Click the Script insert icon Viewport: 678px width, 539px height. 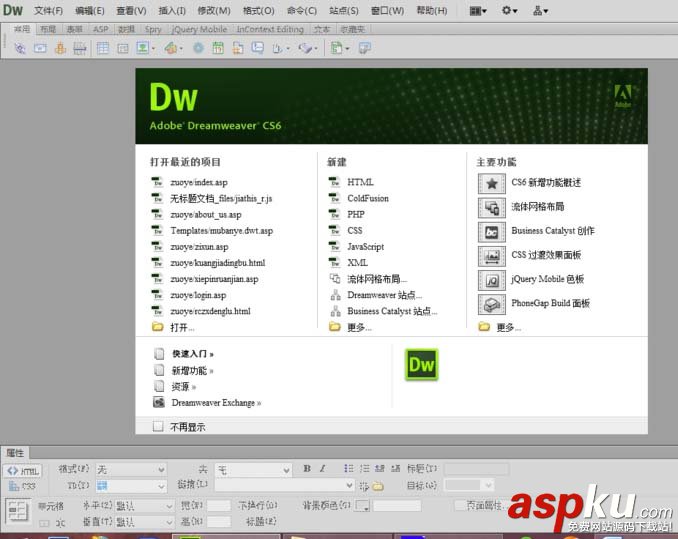[305, 48]
